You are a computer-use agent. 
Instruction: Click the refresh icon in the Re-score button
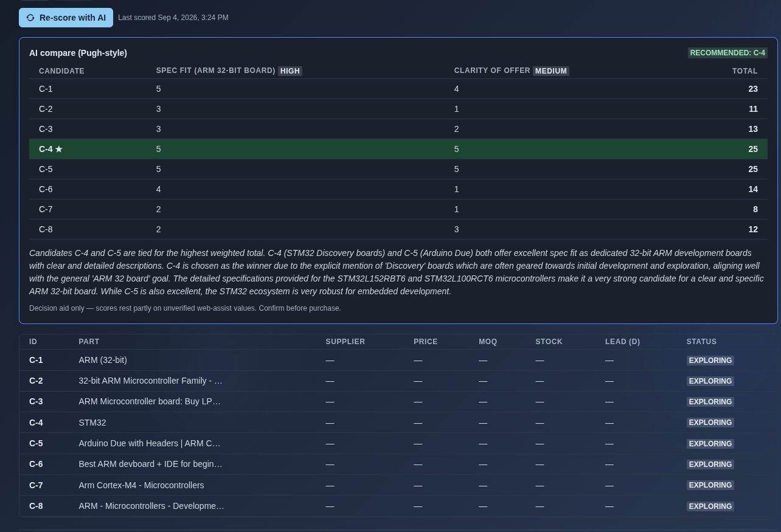pyautogui.click(x=30, y=18)
